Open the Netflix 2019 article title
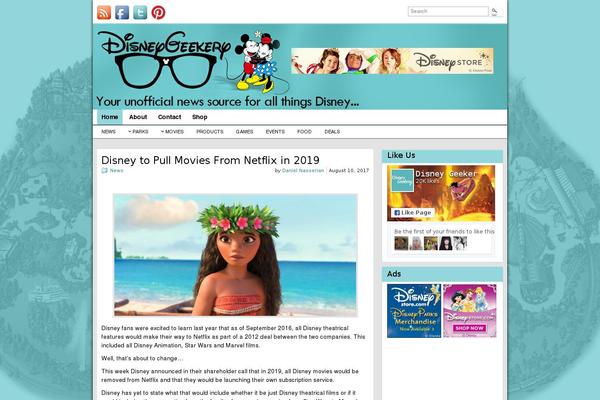 pos(210,160)
